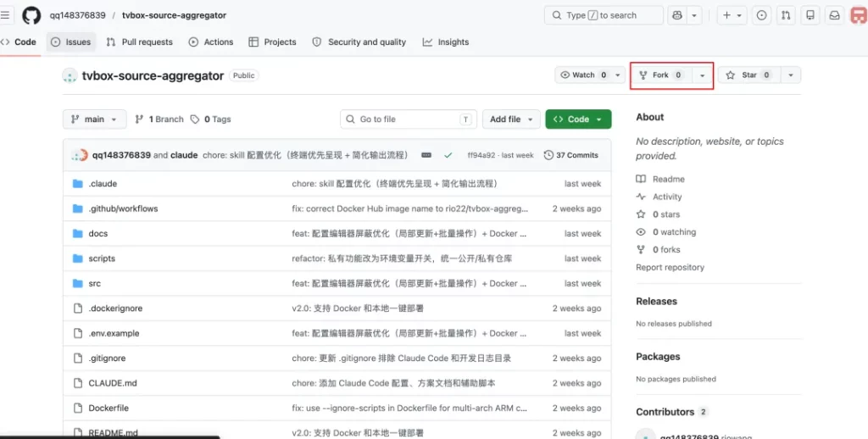Open the .gitignore file
This screenshot has width=868, height=439.
pyautogui.click(x=107, y=358)
